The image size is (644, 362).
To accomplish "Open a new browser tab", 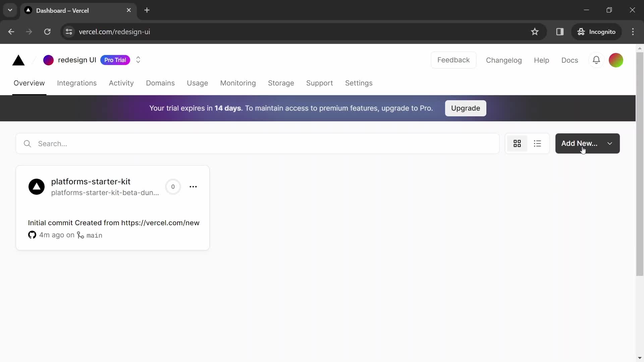I will tap(147, 10).
